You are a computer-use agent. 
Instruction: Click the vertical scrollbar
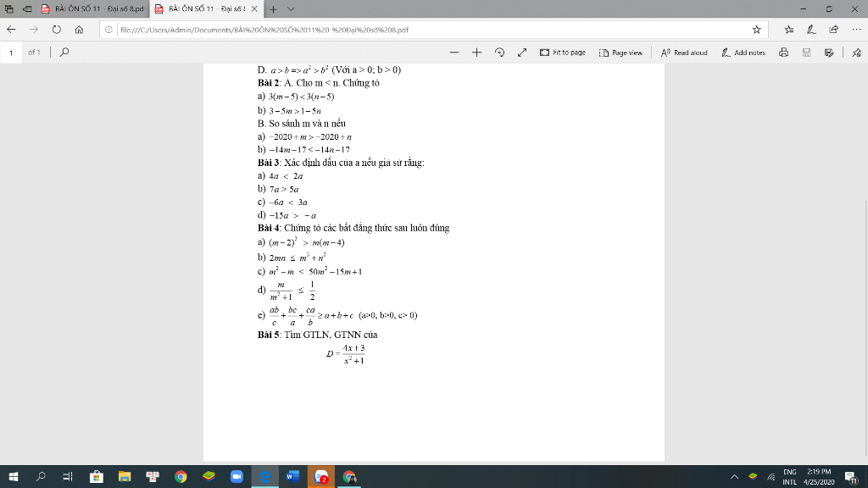[865, 328]
